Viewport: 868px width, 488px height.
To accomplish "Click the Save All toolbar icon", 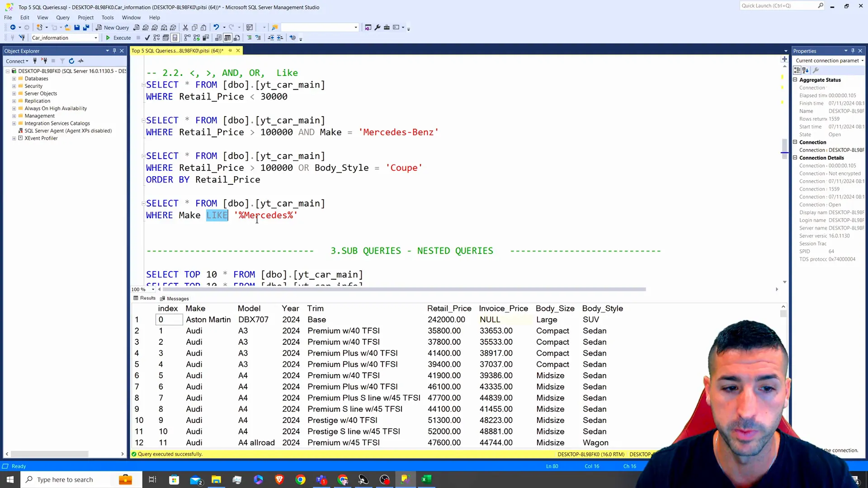I will click(x=86, y=28).
